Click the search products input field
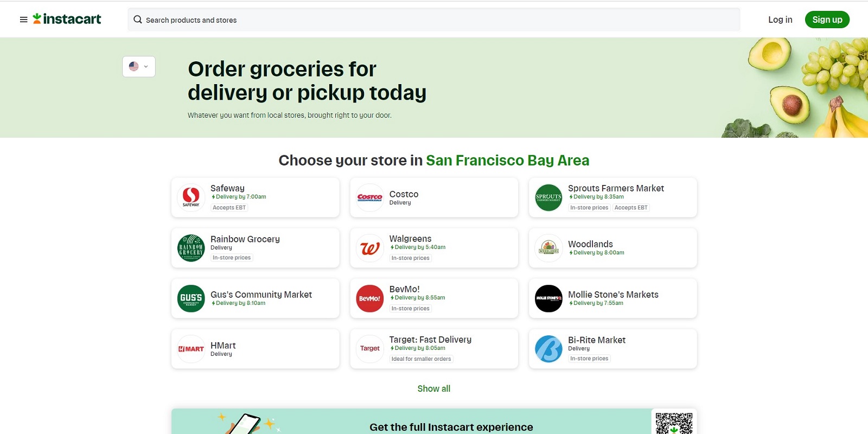 (x=380, y=20)
